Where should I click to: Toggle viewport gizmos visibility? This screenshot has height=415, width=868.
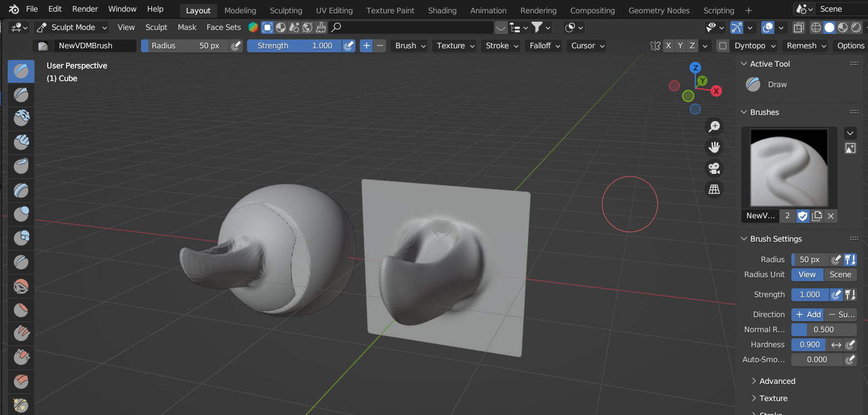point(737,27)
